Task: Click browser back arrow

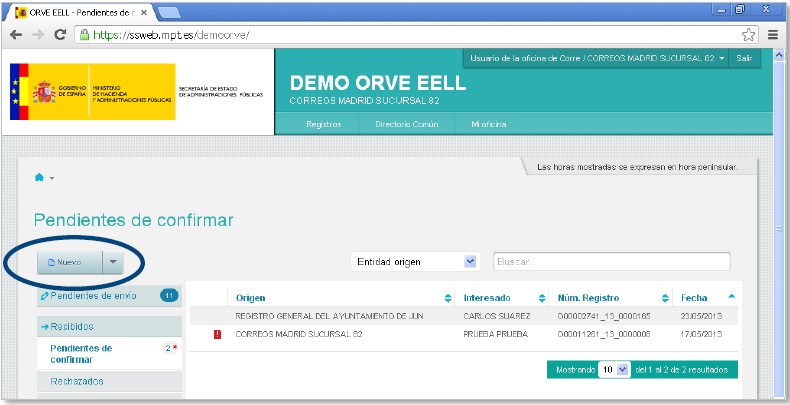Action: [16, 34]
